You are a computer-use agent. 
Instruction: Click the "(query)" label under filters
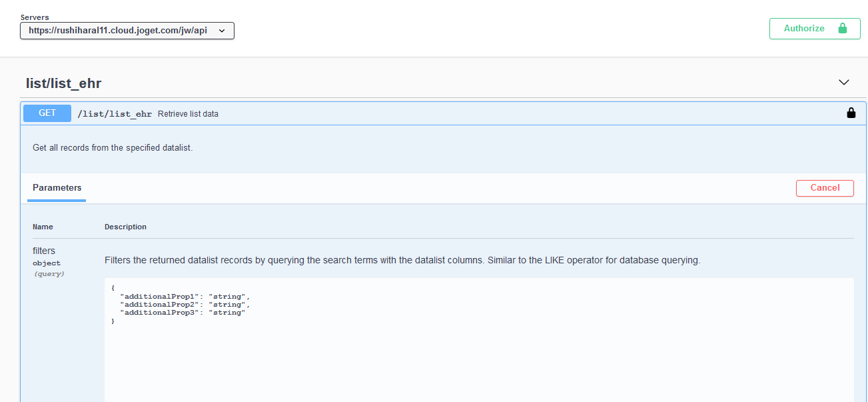tap(49, 274)
